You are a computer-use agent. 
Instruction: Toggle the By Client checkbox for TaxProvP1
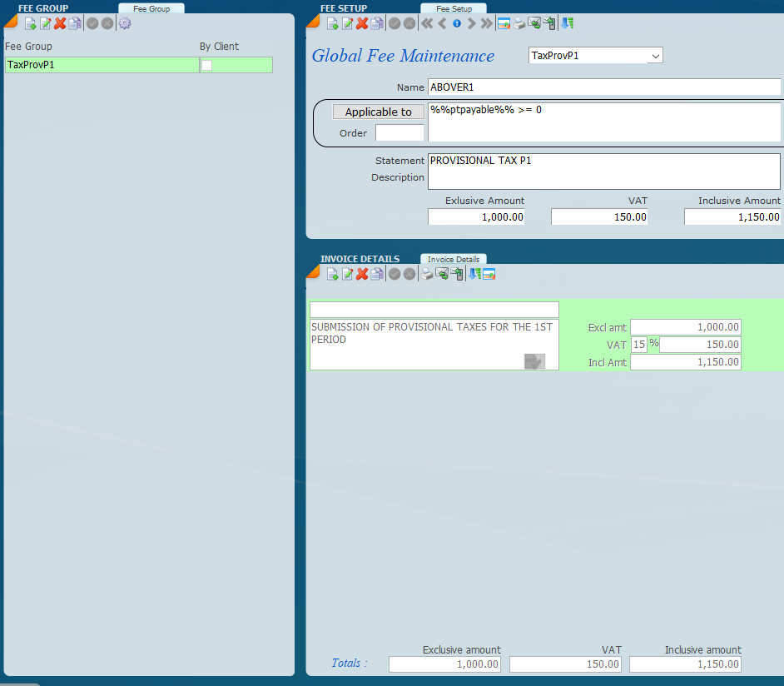click(207, 65)
